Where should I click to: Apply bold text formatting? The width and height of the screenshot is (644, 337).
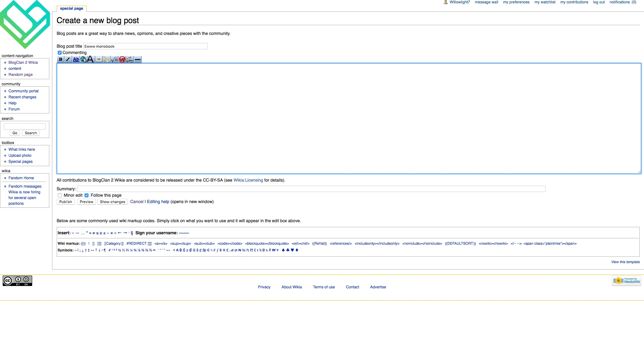[x=60, y=59]
